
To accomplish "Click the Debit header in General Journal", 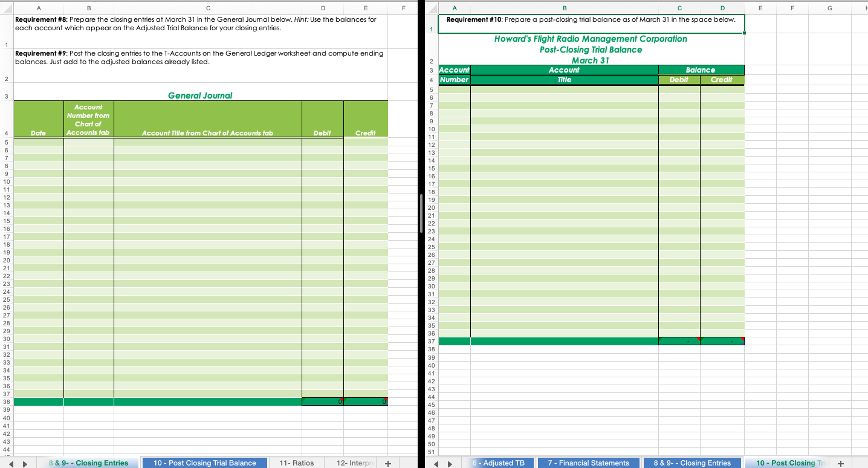I will point(322,119).
